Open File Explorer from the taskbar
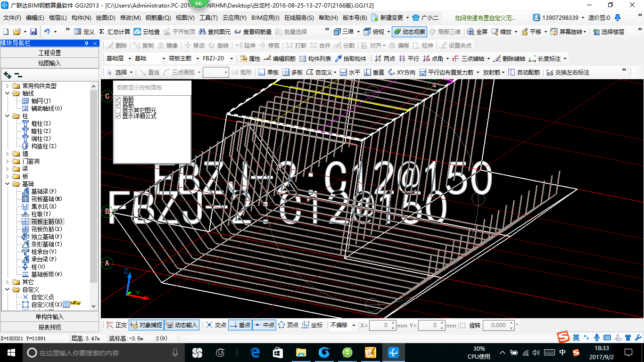The width and height of the screenshot is (644, 362). 301,352
